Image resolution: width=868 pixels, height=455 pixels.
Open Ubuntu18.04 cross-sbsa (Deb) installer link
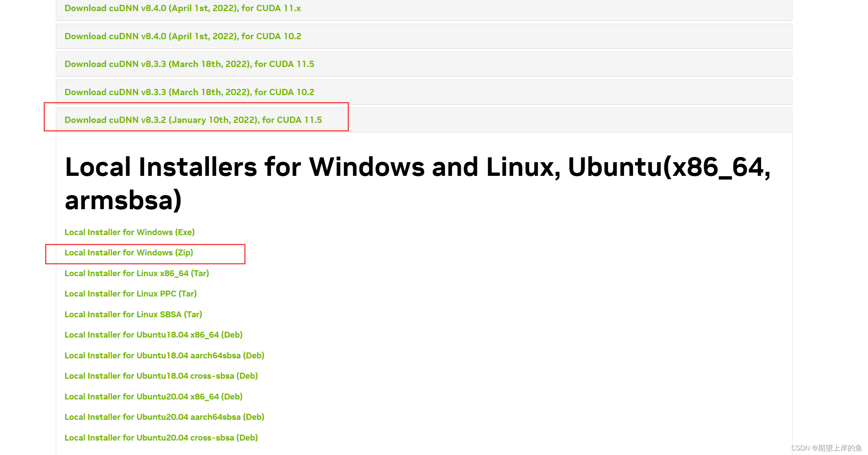[x=161, y=376]
